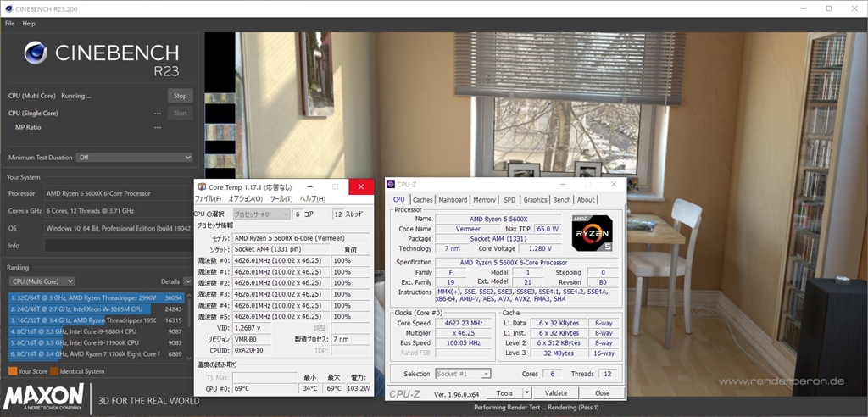
Task: Stop the CPU Multi Core test
Action: [x=180, y=96]
